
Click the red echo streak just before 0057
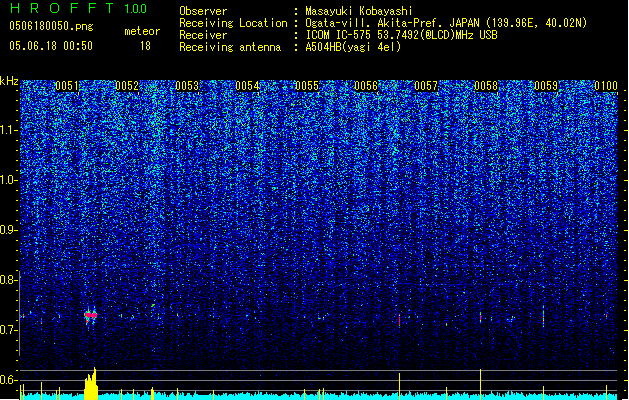(400, 320)
